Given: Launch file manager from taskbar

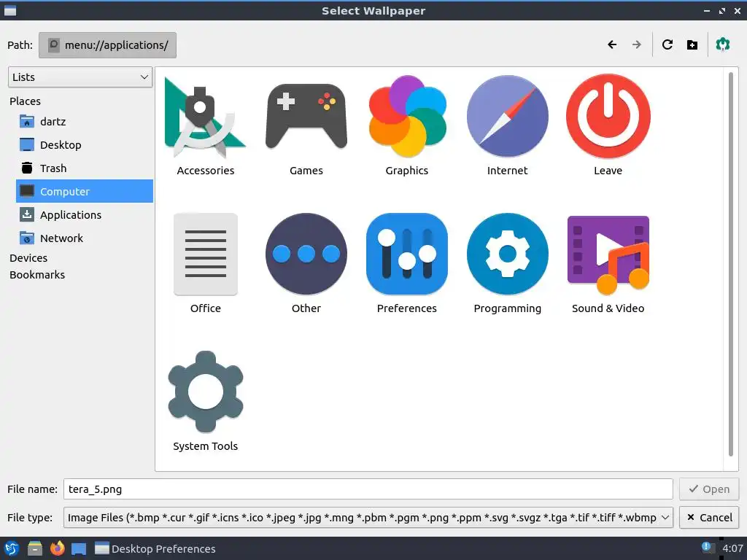Looking at the screenshot, I should coord(35,548).
